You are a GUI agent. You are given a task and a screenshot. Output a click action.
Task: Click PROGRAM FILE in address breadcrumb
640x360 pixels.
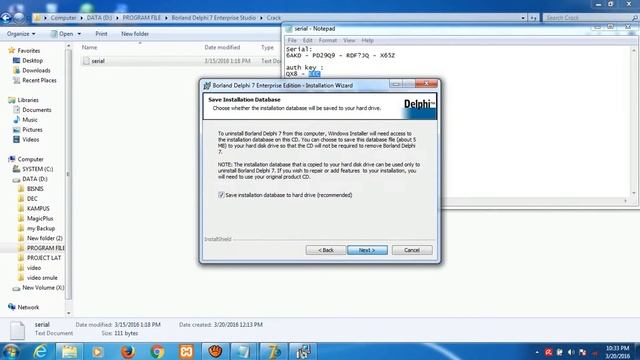point(142,18)
